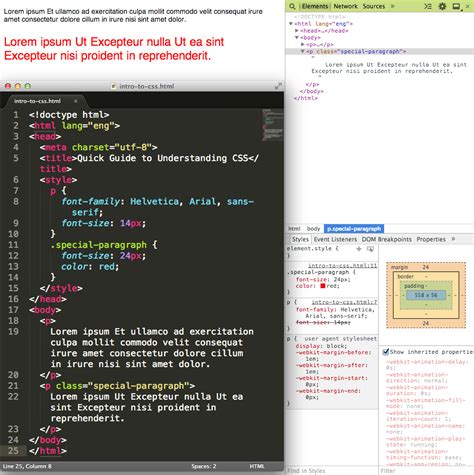The image size is (474, 475).
Task: Select the Event Listeners sidebar tab
Action: coord(335,239)
